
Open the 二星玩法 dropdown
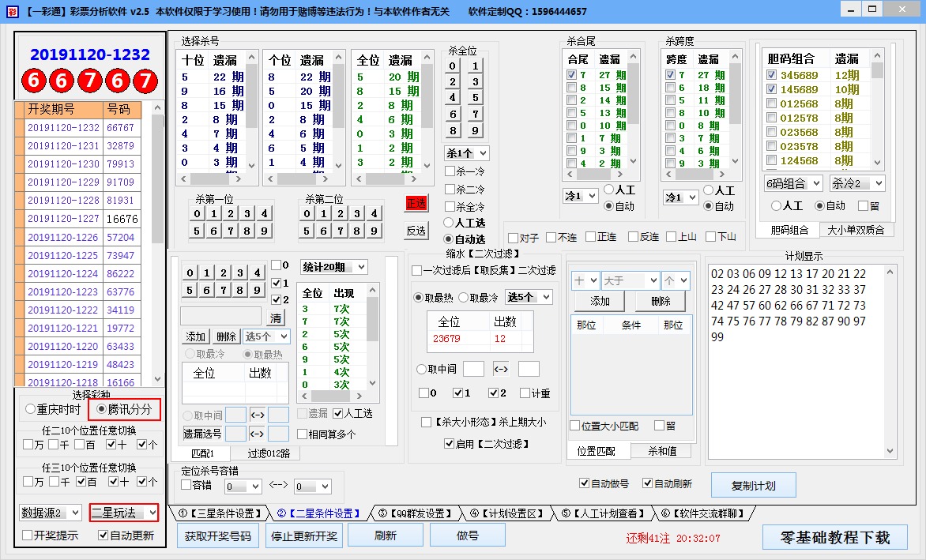tap(123, 513)
